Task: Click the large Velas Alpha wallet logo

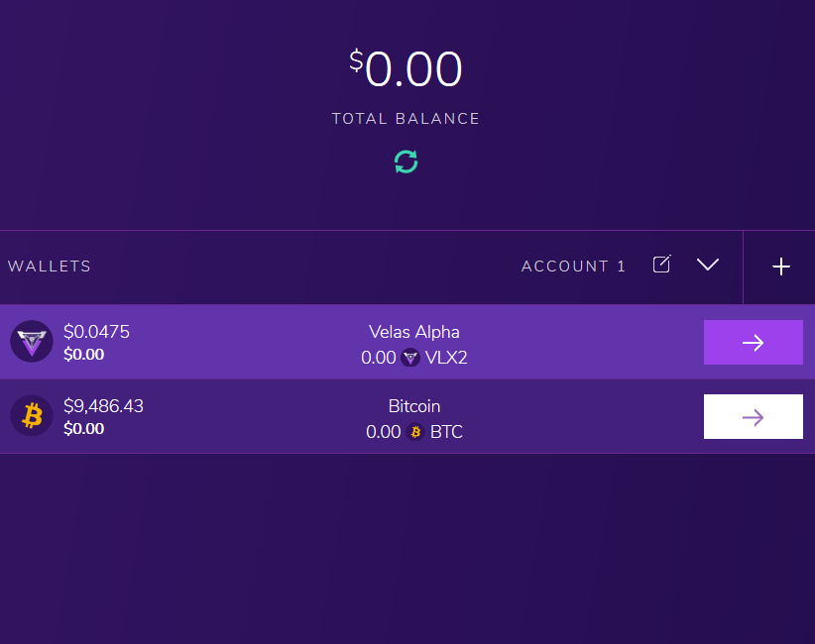Action: [32, 342]
